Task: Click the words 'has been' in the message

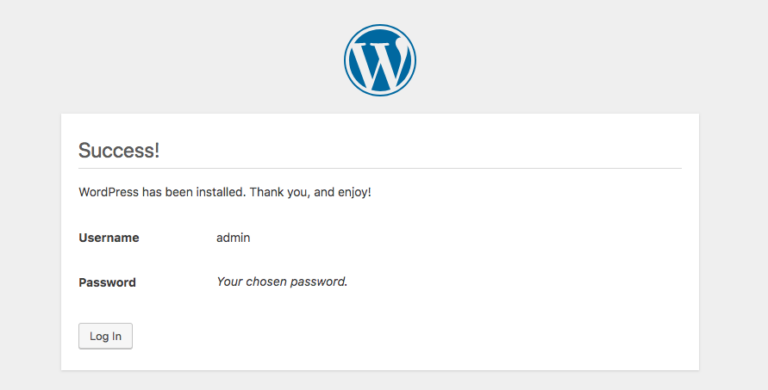Action: coord(168,192)
